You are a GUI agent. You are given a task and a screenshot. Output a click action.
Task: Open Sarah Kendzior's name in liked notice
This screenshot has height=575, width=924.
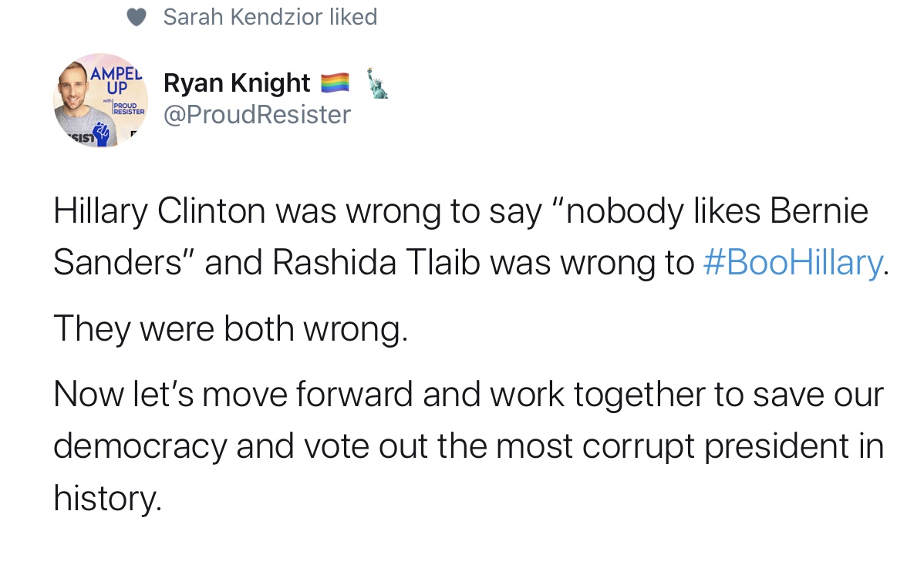pyautogui.click(x=243, y=17)
